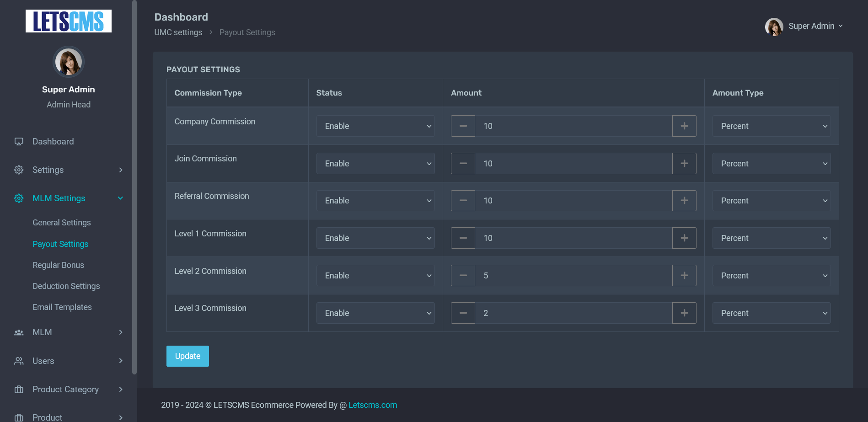Collapse the MLM Settings submenu
This screenshot has width=868, height=422.
pyautogui.click(x=120, y=198)
